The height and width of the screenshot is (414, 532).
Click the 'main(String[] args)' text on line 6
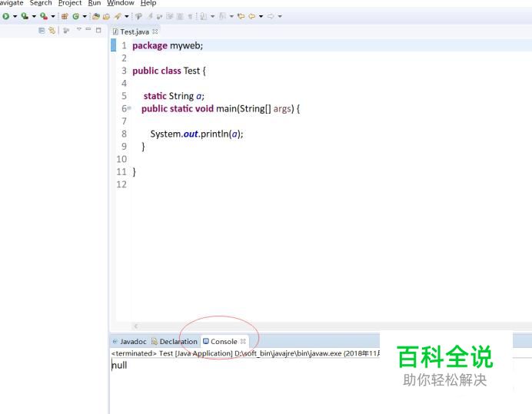pyautogui.click(x=254, y=108)
